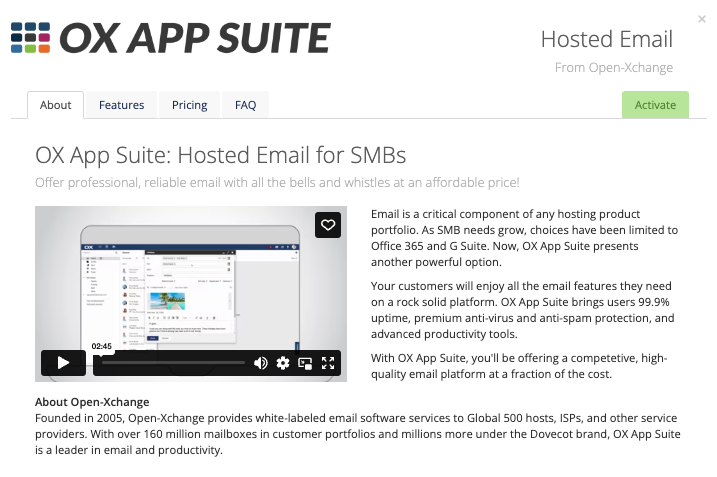Viewport: 717px width, 477px height.
Task: Click the 'From Open-Xchange' vendor text
Action: click(614, 68)
